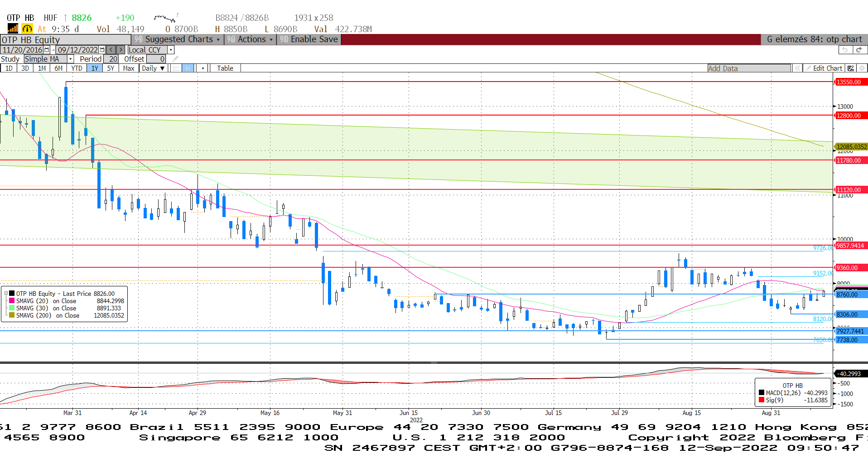Image resolution: width=868 pixels, height=473 pixels.
Task: Click the start date field 11/20/2016
Action: click(x=22, y=50)
